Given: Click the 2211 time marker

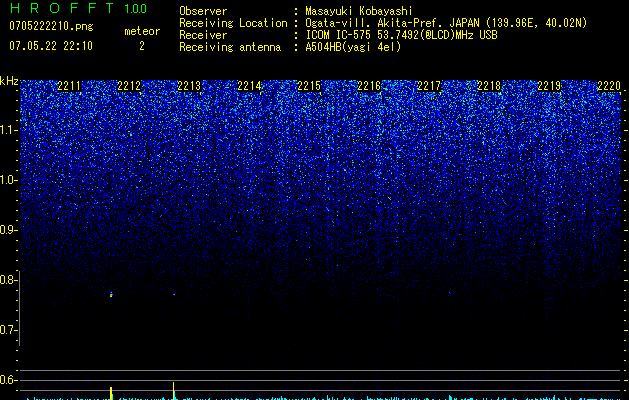Looking at the screenshot, I should (x=69, y=86).
